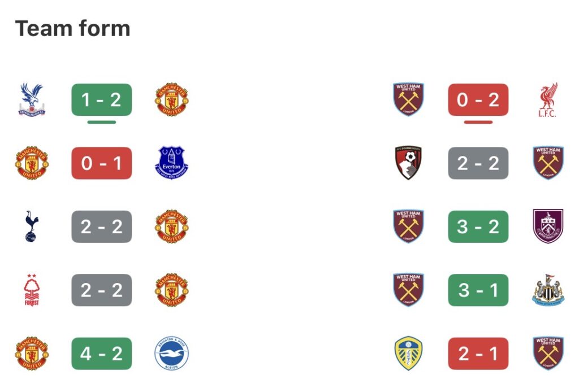Select the green 3 - 2 Burnley score

pos(478,226)
